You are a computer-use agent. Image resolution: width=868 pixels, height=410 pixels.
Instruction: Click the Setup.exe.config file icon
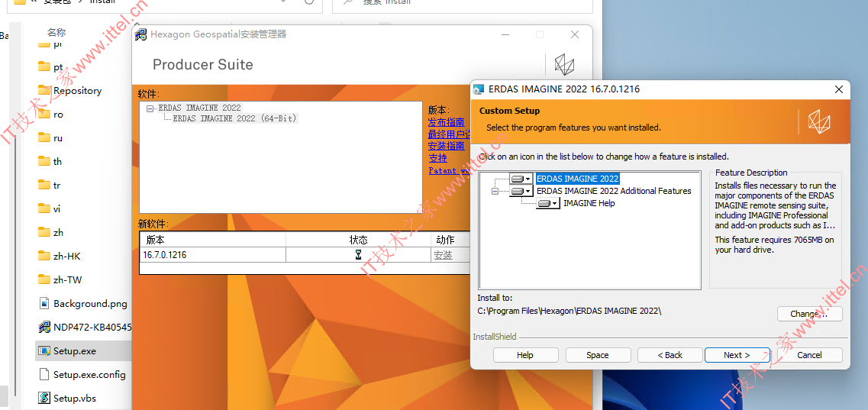click(x=44, y=375)
